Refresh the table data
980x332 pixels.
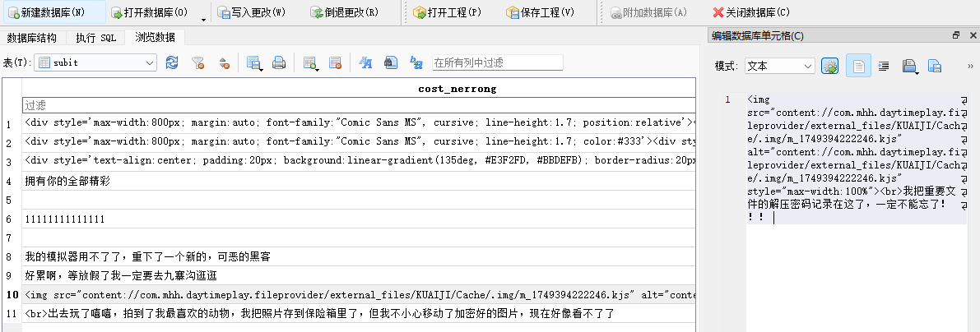(172, 62)
